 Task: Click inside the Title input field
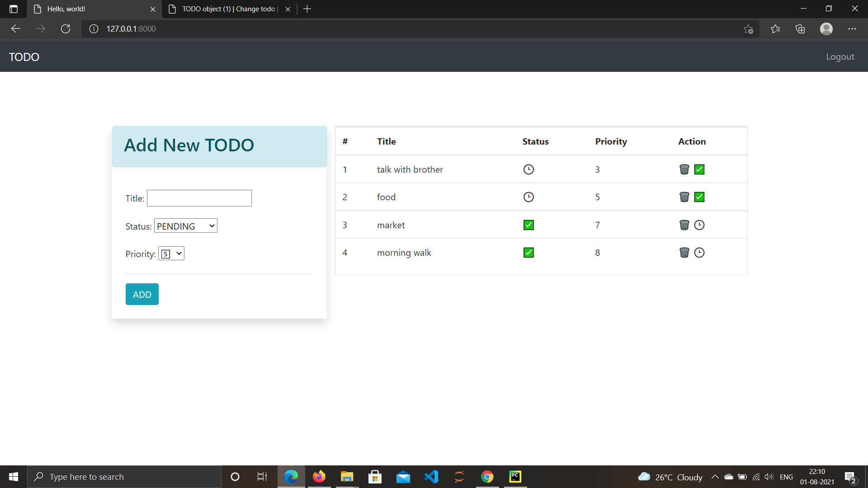point(199,198)
